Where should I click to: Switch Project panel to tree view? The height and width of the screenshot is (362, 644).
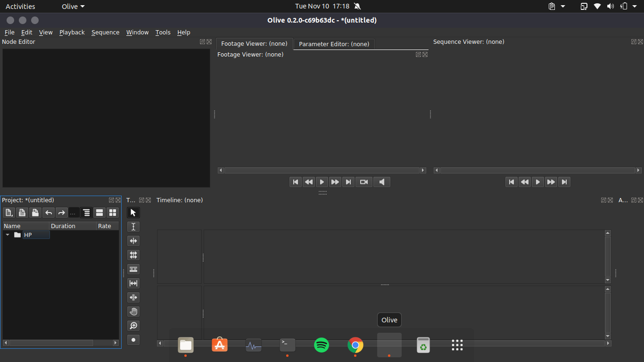[86, 213]
